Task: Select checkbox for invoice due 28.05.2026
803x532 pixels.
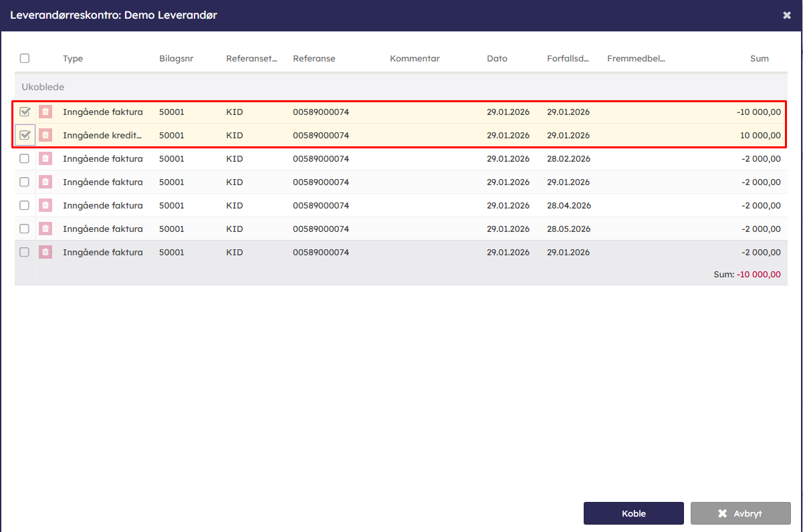Action: (25, 229)
